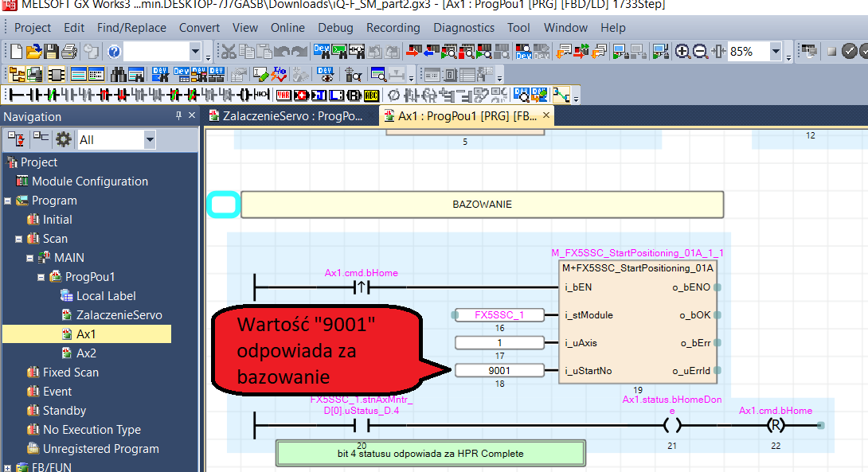
Task: Click the Contact or Coil Find icon
Action: coord(357,52)
